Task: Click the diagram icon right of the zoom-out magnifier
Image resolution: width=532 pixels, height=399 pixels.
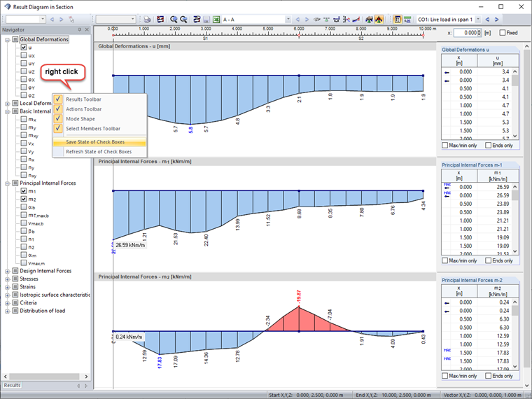Action: click(x=197, y=20)
